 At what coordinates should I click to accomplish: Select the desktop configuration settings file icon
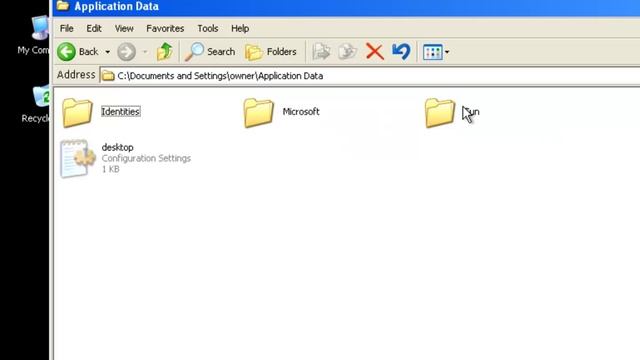[x=78, y=159]
